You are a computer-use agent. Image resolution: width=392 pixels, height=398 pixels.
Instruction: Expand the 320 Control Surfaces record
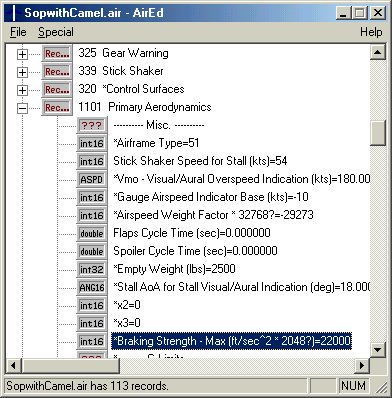pyautogui.click(x=22, y=90)
